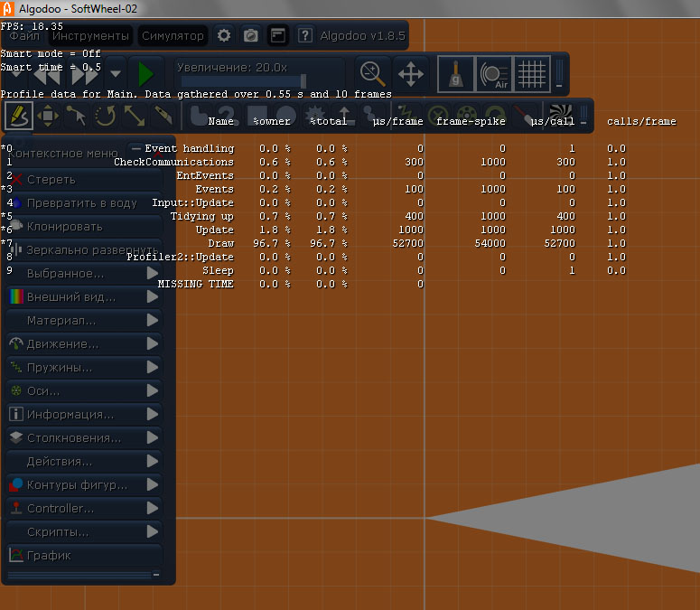Select the Move tool icon
This screenshot has width=700, height=610.
tap(48, 116)
